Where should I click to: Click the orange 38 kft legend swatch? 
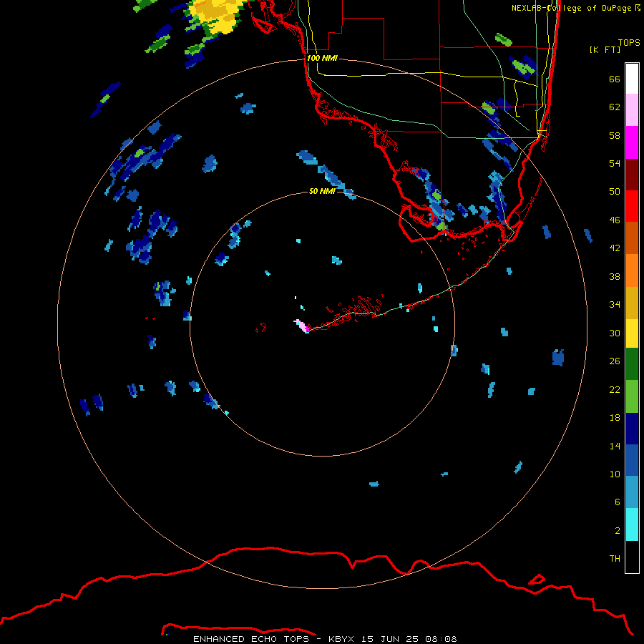(632, 270)
